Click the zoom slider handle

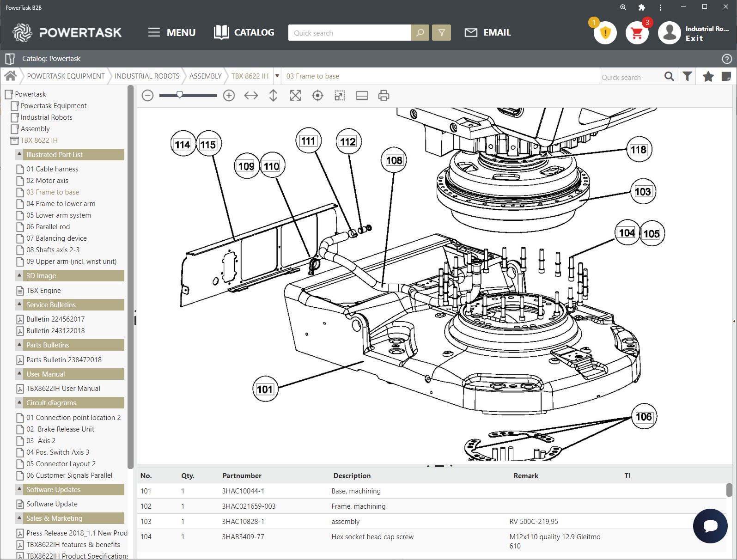pyautogui.click(x=180, y=95)
